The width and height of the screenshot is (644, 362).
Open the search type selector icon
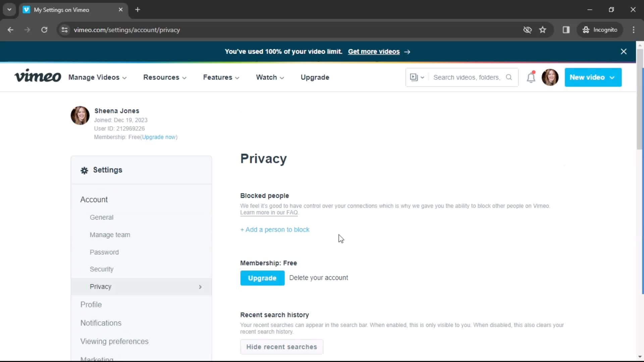click(417, 77)
